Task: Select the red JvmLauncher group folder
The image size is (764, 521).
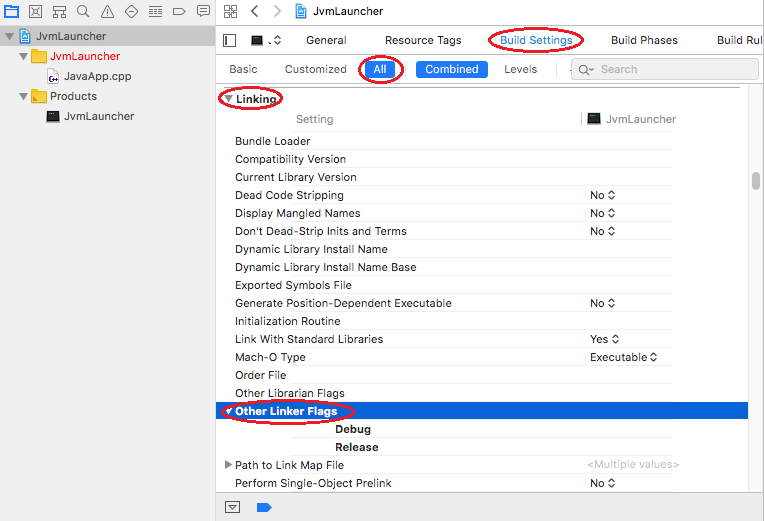Action: pyautogui.click(x=85, y=57)
